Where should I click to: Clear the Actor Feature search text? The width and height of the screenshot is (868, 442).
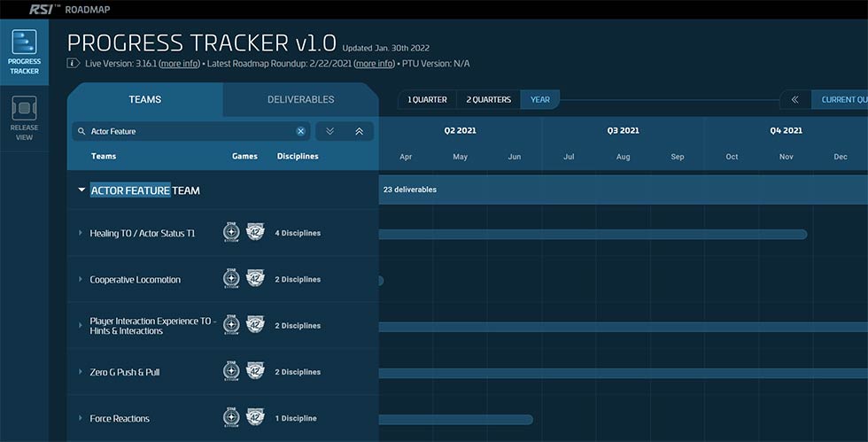pos(300,131)
